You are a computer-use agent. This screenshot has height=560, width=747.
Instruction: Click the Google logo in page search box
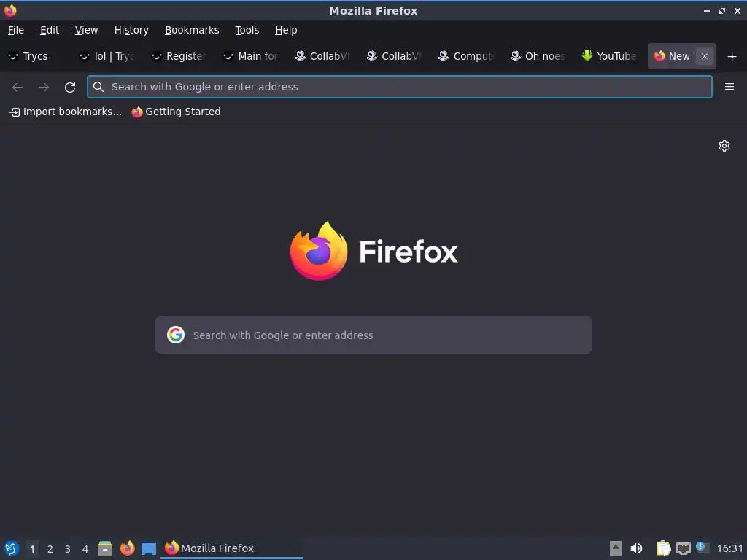click(176, 335)
